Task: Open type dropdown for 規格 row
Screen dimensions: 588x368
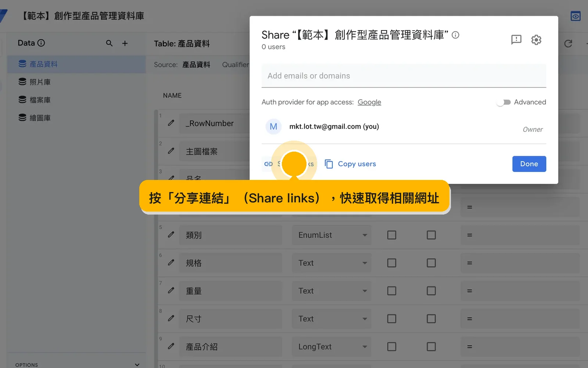Action: coord(331,263)
